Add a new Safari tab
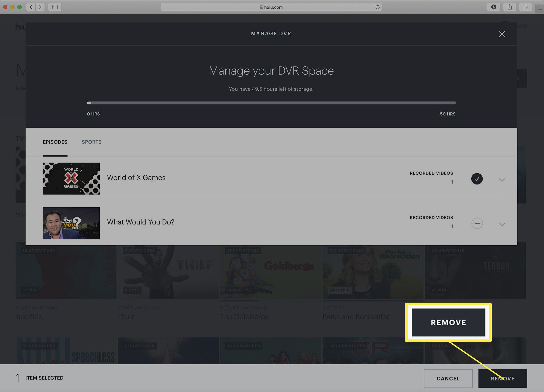This screenshot has height=392, width=544. 540,9
